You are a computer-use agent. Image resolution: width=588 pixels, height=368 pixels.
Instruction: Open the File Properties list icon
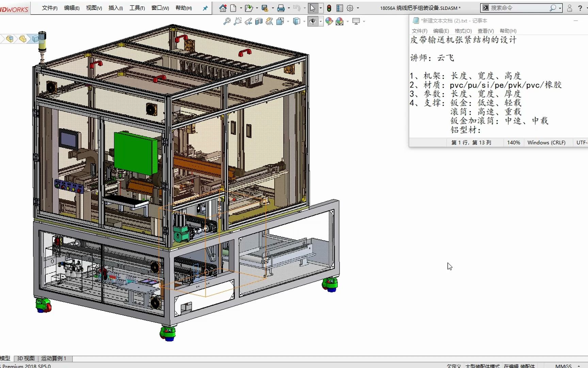340,8
